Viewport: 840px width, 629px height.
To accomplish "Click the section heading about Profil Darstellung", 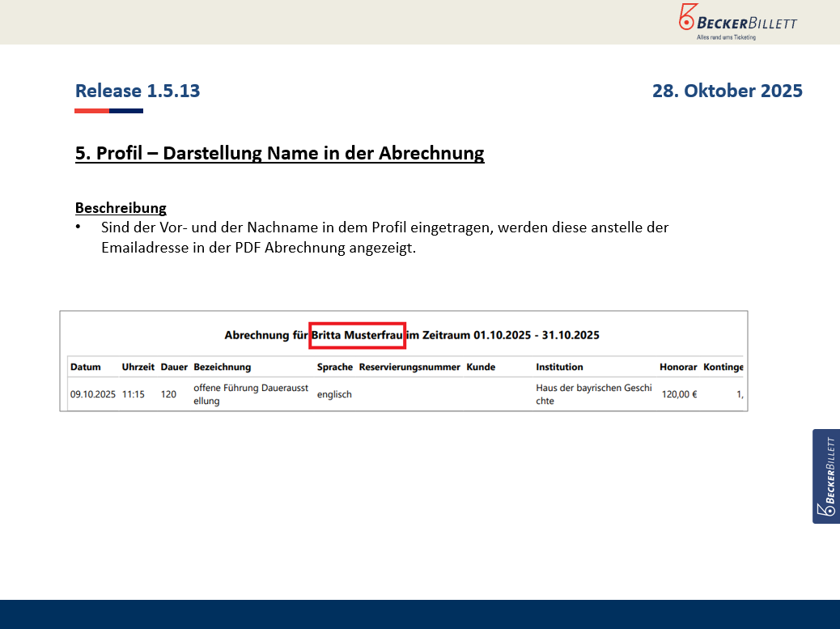I will click(x=279, y=153).
